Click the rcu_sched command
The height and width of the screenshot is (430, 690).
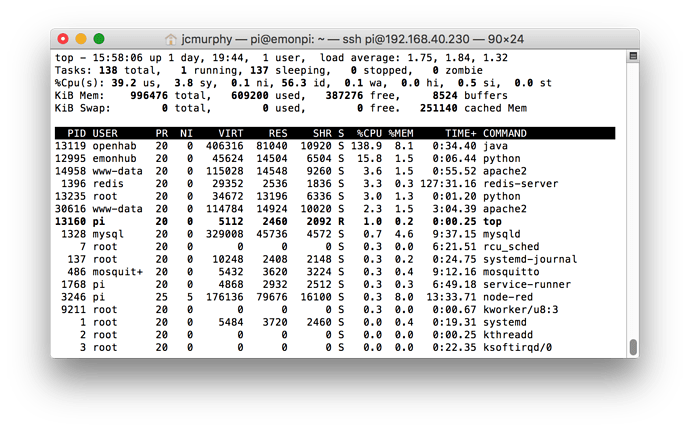pyautogui.click(x=511, y=247)
